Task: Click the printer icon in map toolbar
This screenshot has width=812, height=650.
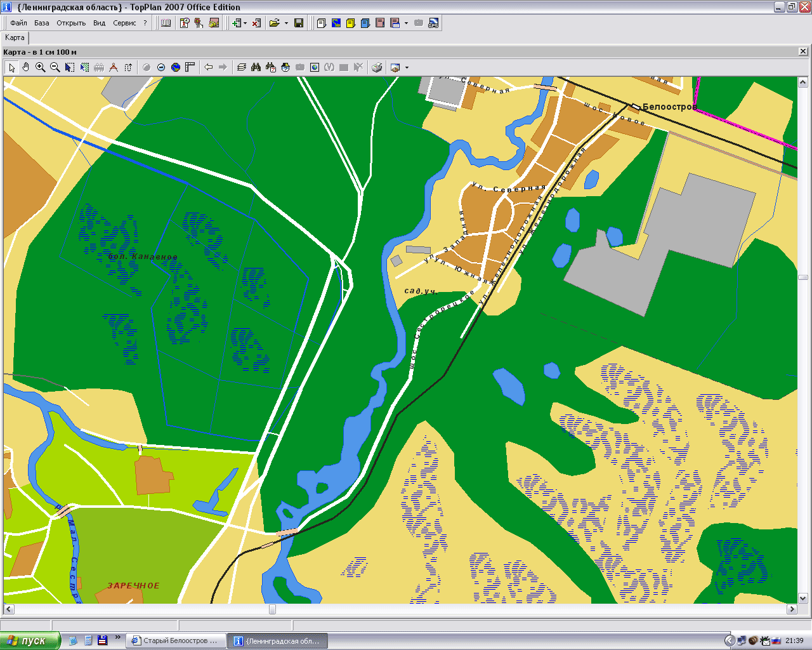Action: point(377,67)
